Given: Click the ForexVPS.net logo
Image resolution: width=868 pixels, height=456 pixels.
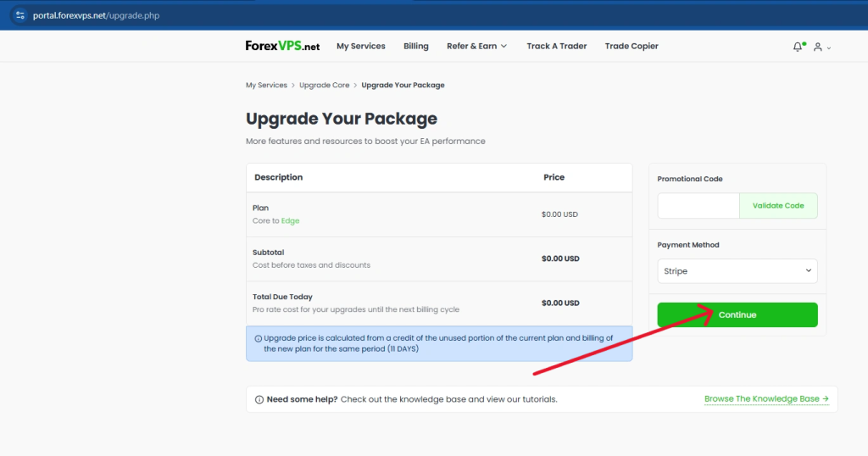Looking at the screenshot, I should [x=282, y=46].
